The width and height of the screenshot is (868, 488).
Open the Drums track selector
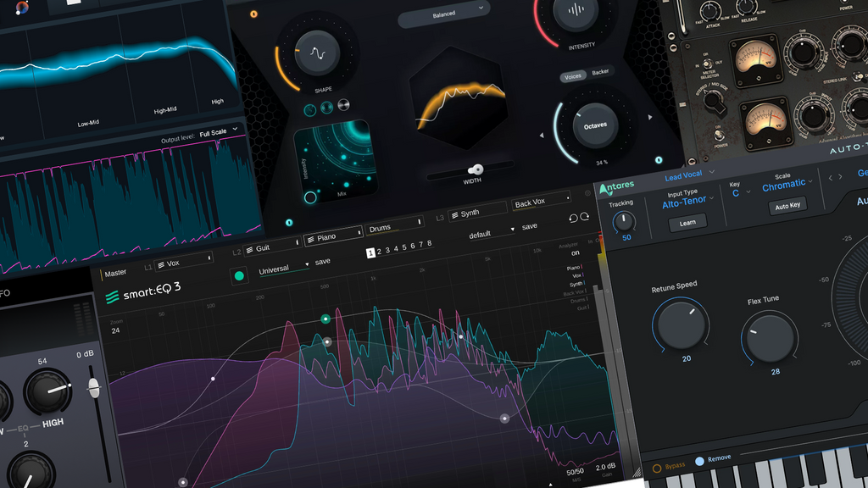pos(394,225)
